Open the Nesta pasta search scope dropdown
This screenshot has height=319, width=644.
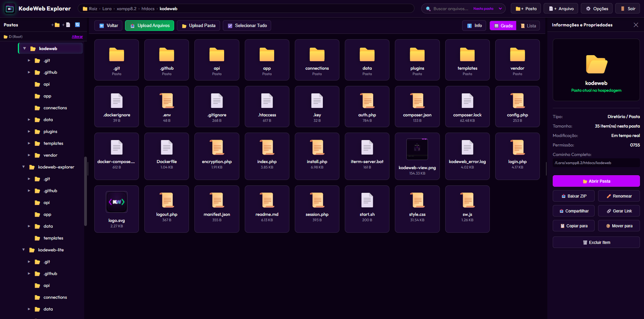[488, 8]
